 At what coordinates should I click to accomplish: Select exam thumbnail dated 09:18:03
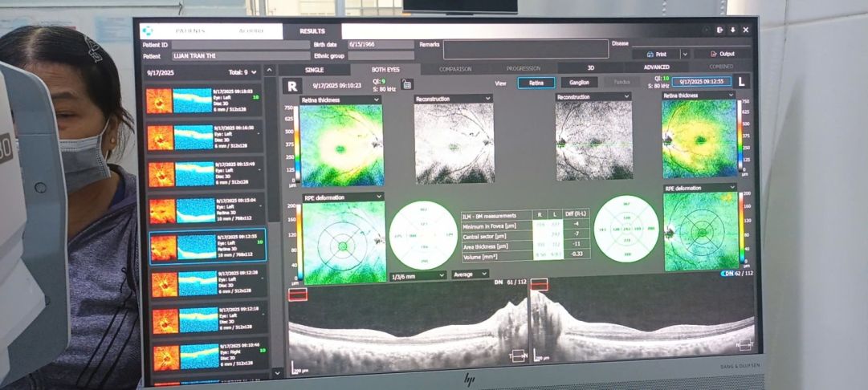pos(203,100)
